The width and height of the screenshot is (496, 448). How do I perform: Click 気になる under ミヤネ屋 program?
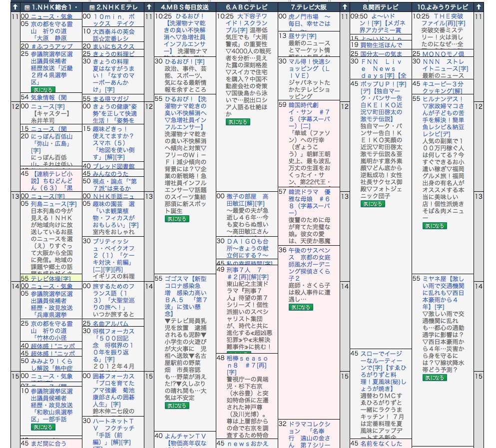pos(435,378)
